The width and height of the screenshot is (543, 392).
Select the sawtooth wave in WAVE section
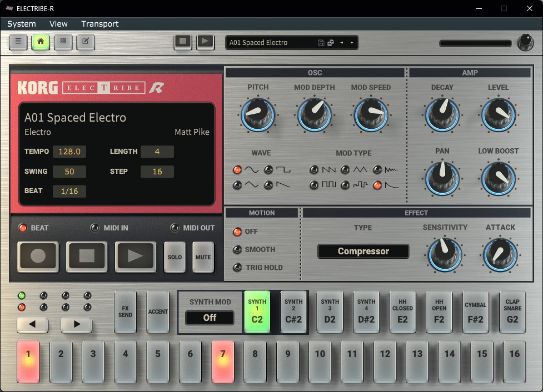point(268,185)
